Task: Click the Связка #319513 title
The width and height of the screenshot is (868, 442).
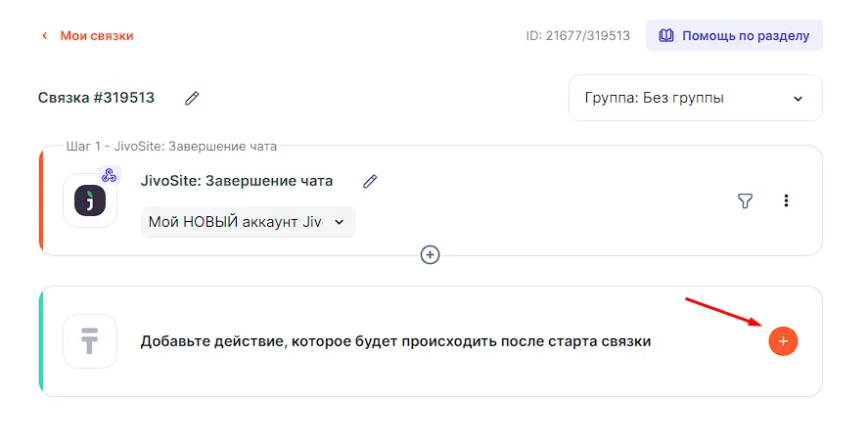Action: (96, 98)
